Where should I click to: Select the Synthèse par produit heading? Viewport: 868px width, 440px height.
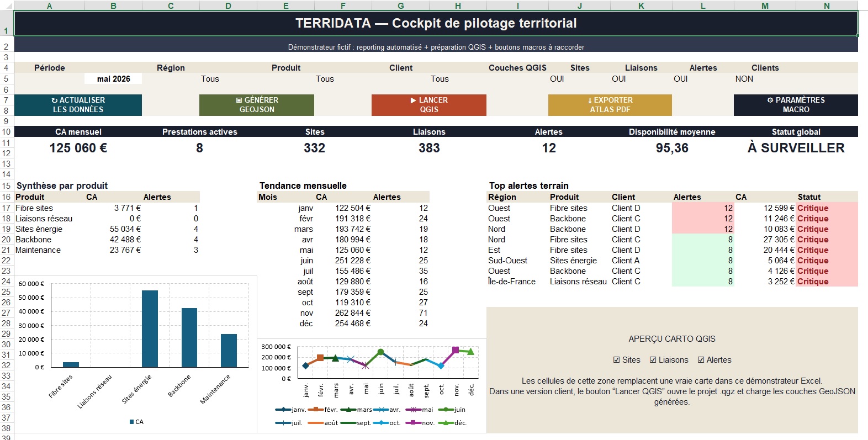(62, 185)
